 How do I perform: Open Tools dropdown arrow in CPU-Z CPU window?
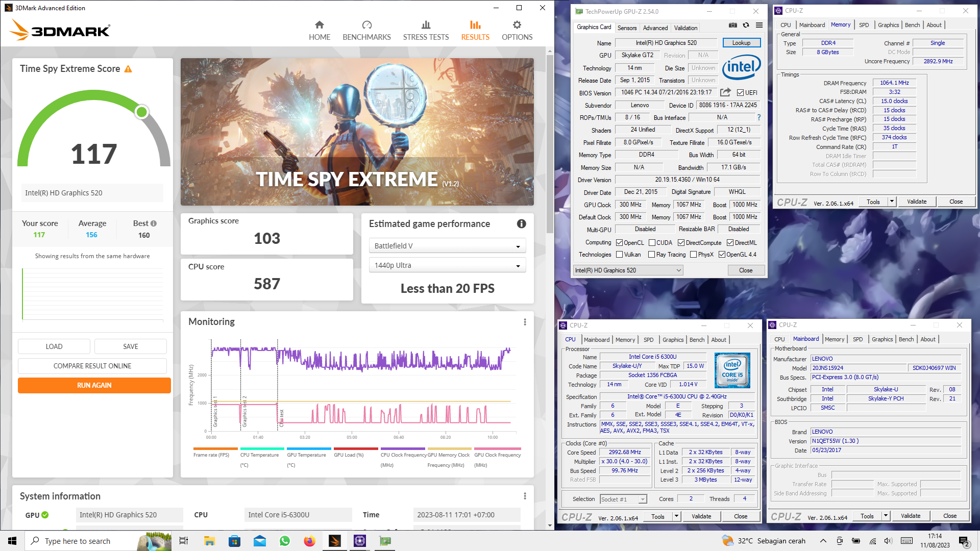pyautogui.click(x=676, y=516)
